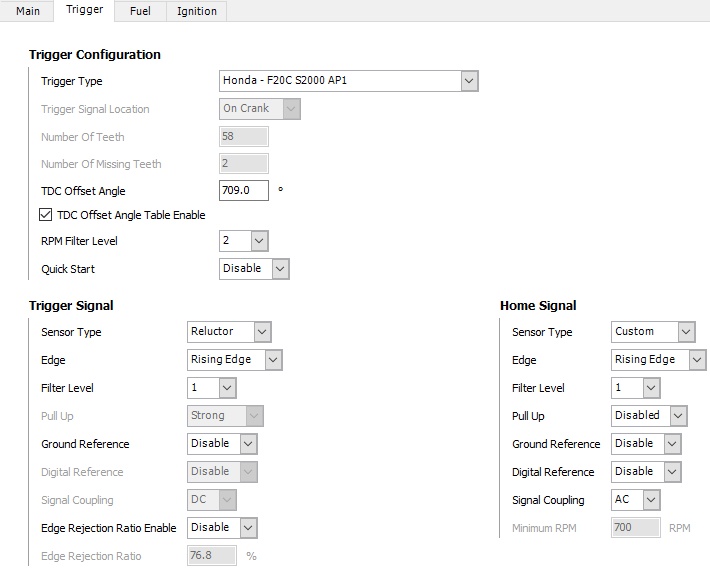Click the Edge Rejection Ratio Enable label
The height and width of the screenshot is (569, 710).
(x=108, y=528)
